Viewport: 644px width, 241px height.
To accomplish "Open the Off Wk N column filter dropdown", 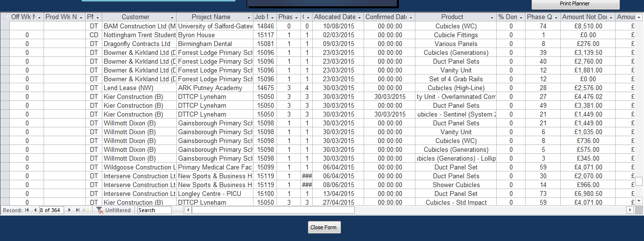I will click(x=39, y=17).
